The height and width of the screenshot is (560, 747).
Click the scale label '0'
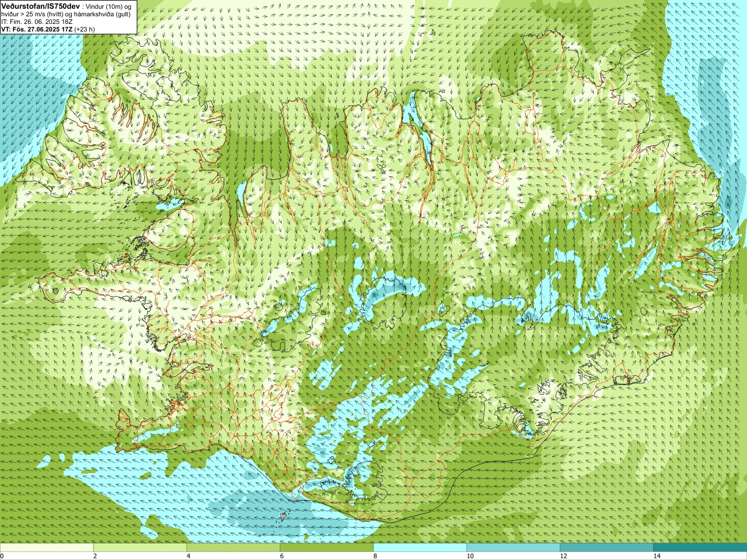coord(2,556)
